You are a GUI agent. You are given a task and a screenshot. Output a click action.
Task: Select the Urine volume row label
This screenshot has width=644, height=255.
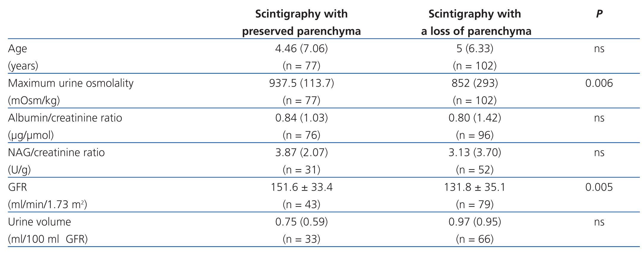pos(40,222)
